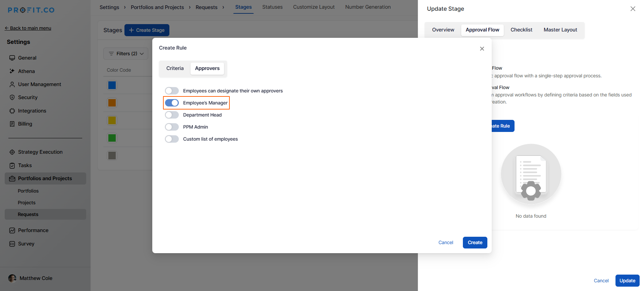
Task: Enable Custom list of employees toggle
Action: coord(172,139)
